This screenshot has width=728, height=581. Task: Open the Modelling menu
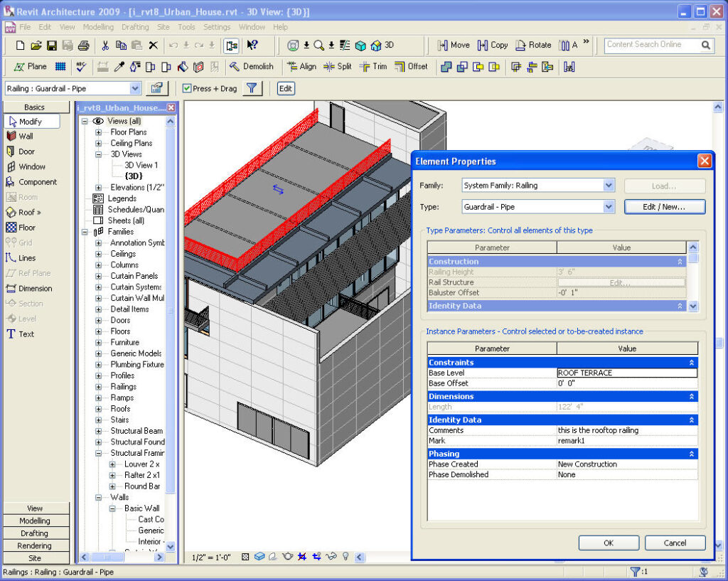(98, 27)
